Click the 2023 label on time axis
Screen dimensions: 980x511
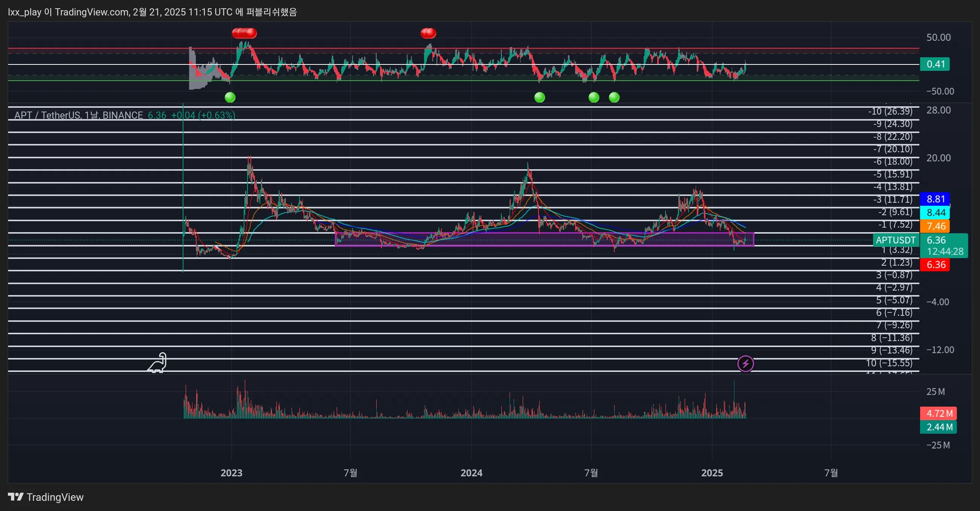[231, 473]
